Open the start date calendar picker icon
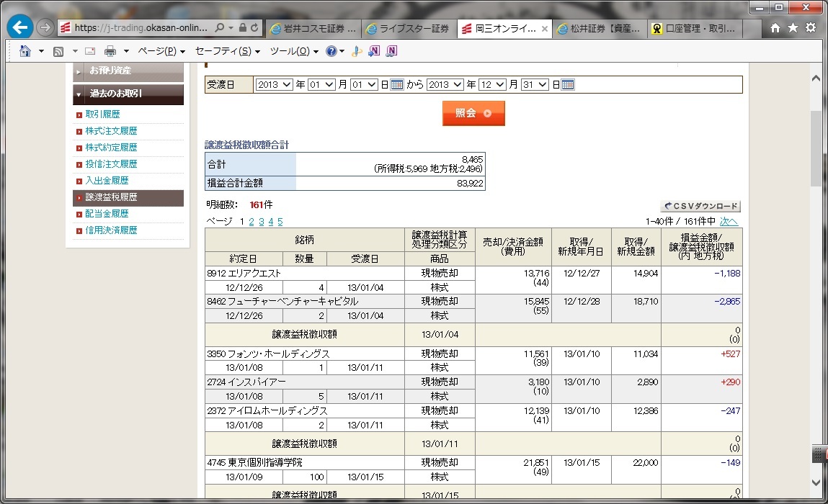828x504 pixels. tap(396, 85)
